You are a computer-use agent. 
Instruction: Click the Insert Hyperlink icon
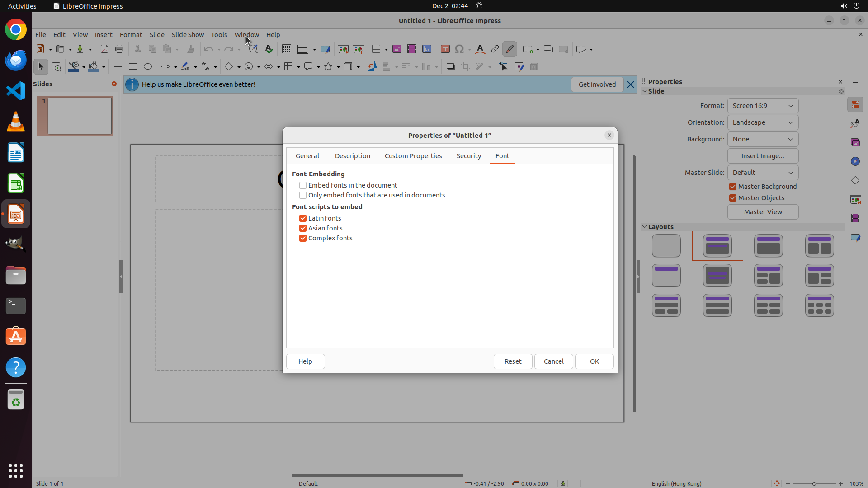[x=495, y=49]
